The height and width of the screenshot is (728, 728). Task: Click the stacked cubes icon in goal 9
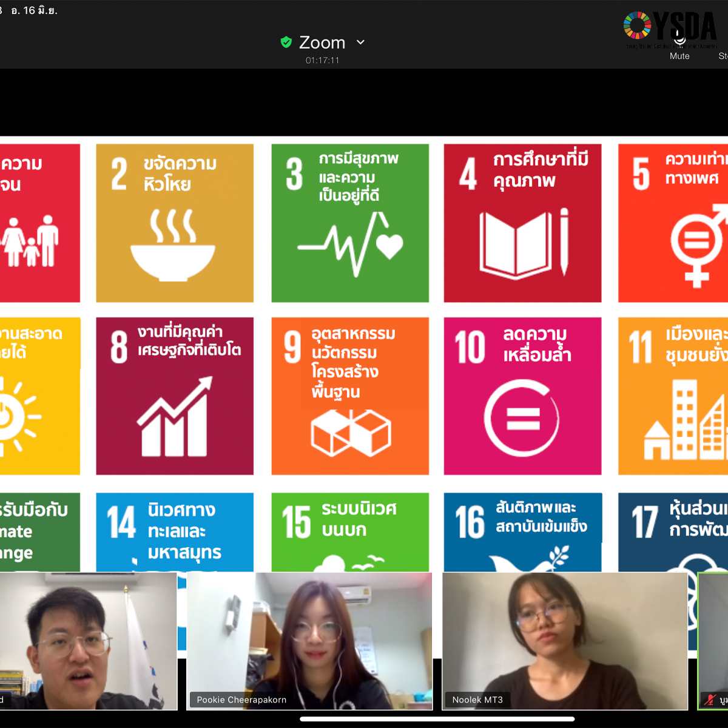(351, 433)
